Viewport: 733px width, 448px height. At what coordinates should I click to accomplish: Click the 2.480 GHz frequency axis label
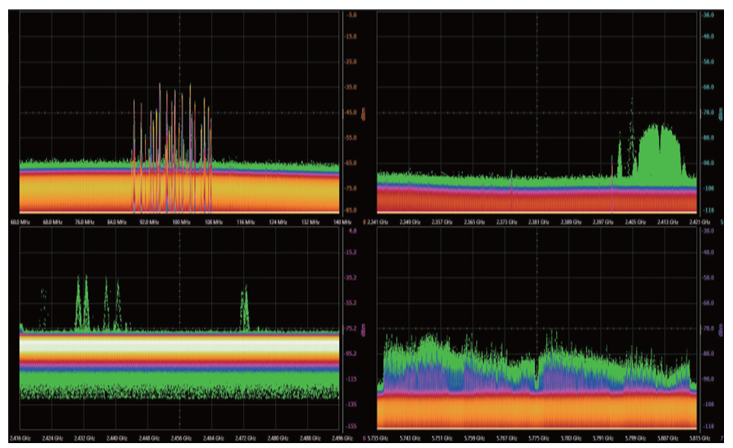[278, 438]
